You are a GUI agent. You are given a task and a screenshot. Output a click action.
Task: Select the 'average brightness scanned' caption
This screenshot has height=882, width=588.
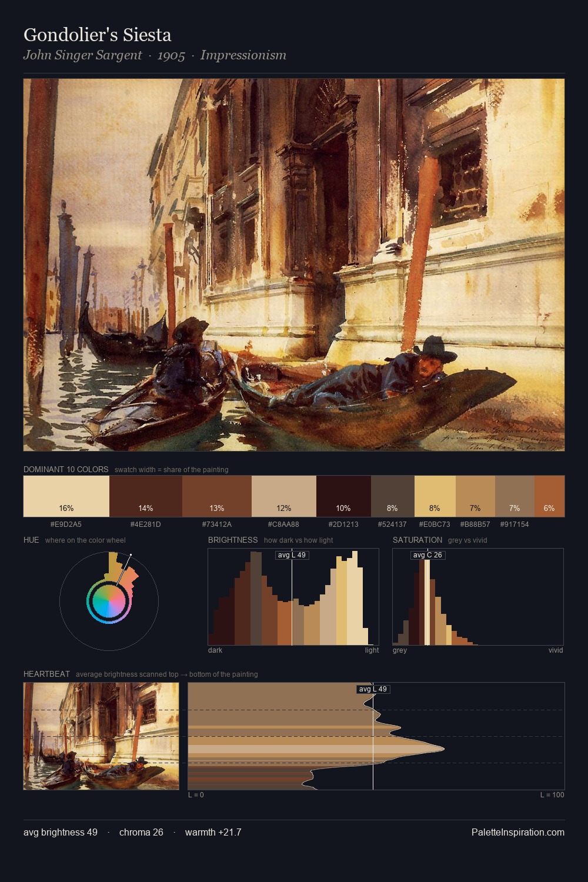[167, 674]
